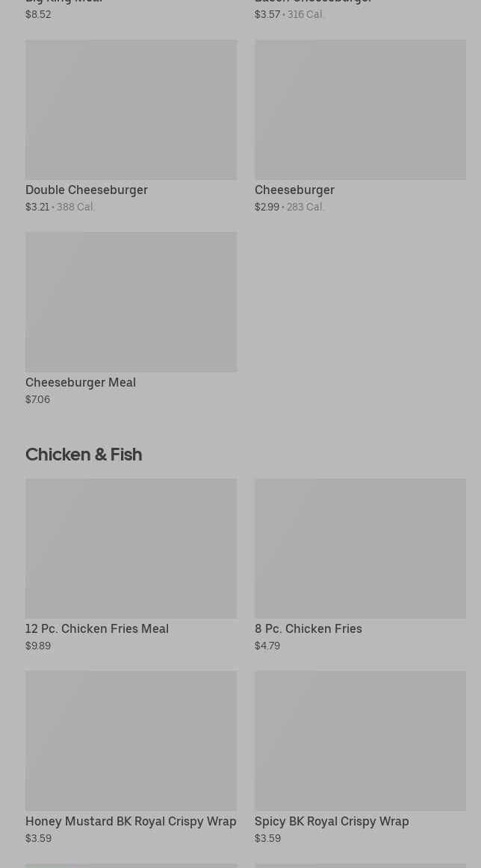Click the $7.06 Cheeseburger Meal price
This screenshot has width=481, height=868.
[x=37, y=400]
